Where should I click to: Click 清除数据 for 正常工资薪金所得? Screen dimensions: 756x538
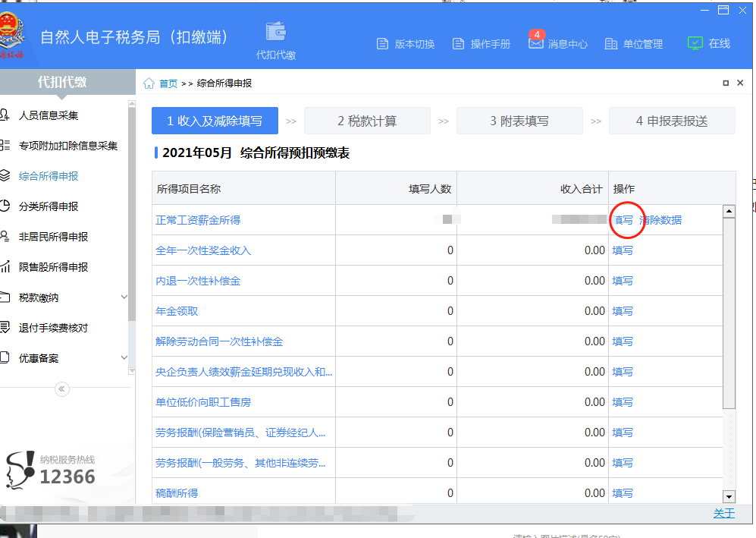(660, 220)
